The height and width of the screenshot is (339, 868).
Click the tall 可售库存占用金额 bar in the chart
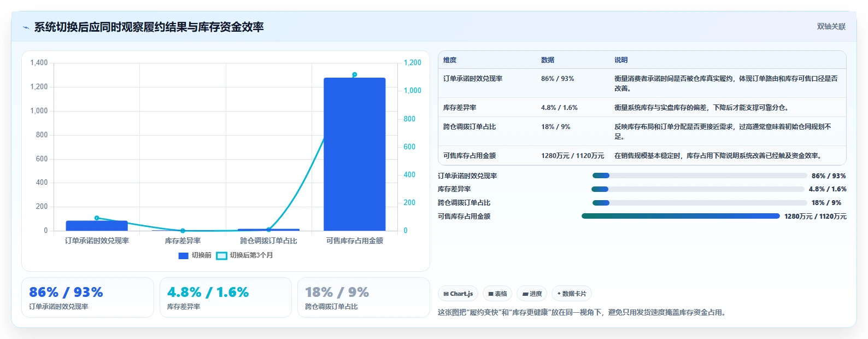point(354,154)
